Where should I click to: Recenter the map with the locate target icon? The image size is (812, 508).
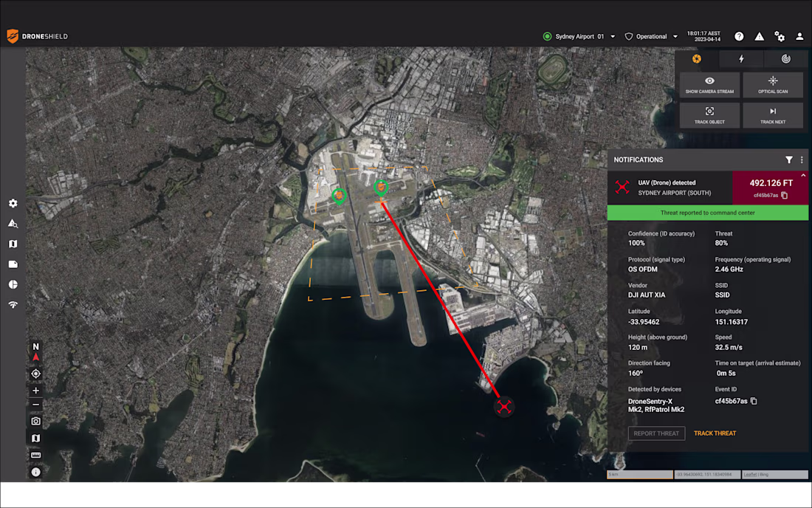point(35,374)
